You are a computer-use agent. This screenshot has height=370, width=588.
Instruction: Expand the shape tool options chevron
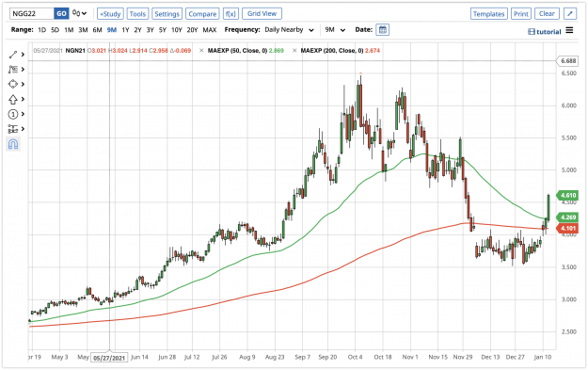(23, 84)
